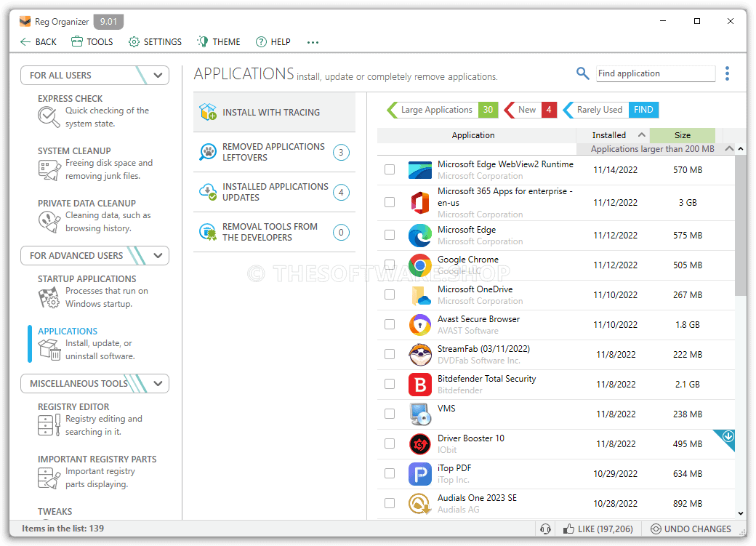
Task: Open the Theme menu
Action: [x=218, y=42]
